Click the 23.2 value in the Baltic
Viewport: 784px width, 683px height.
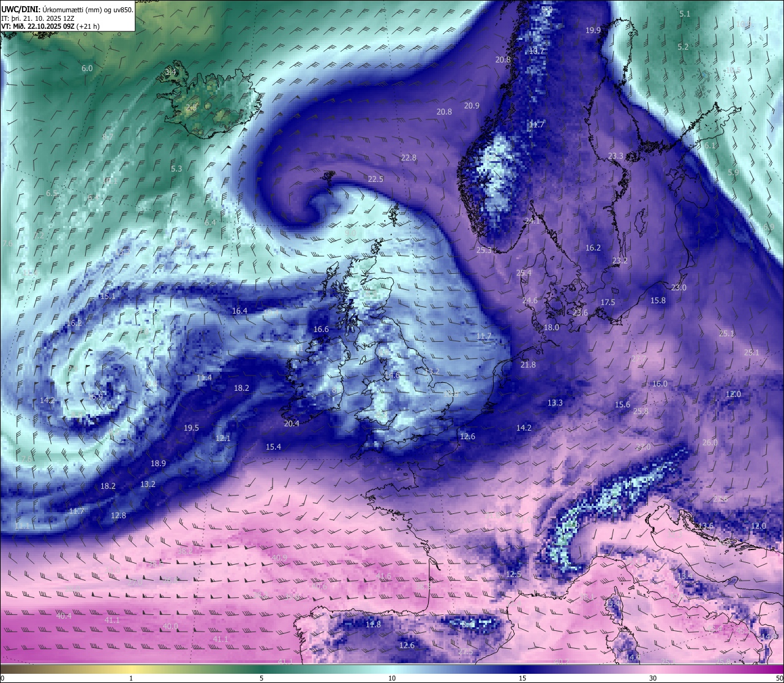[620, 261]
